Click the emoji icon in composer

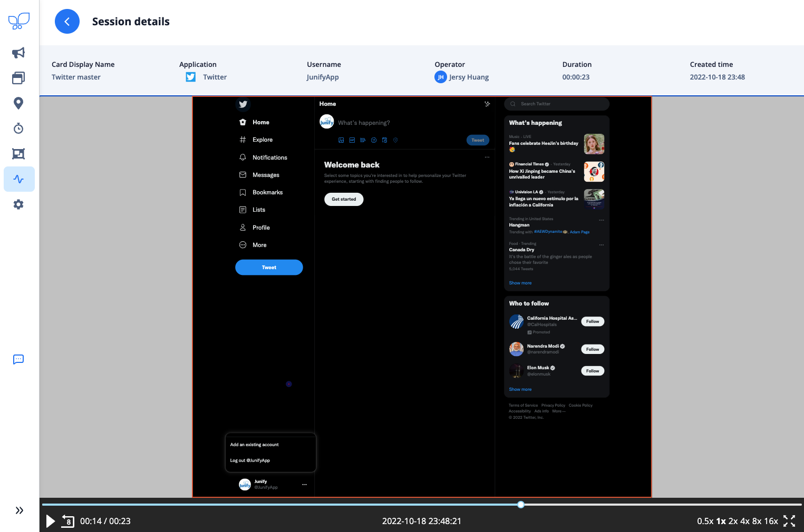click(374, 140)
